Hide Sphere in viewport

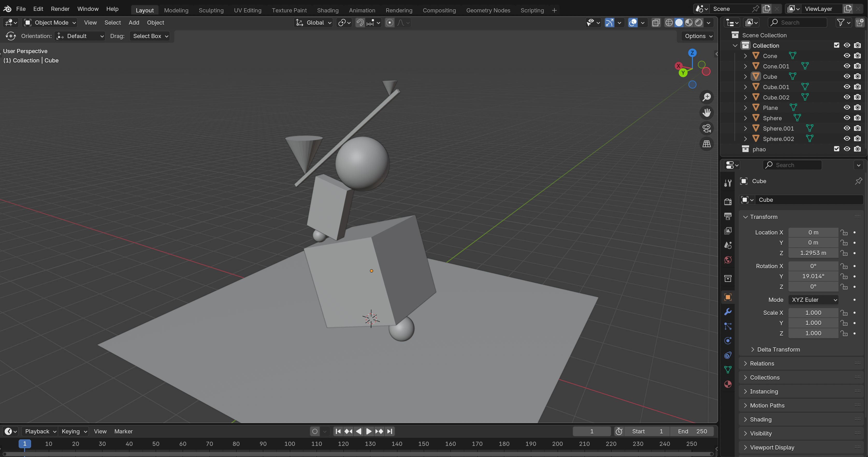pos(847,118)
